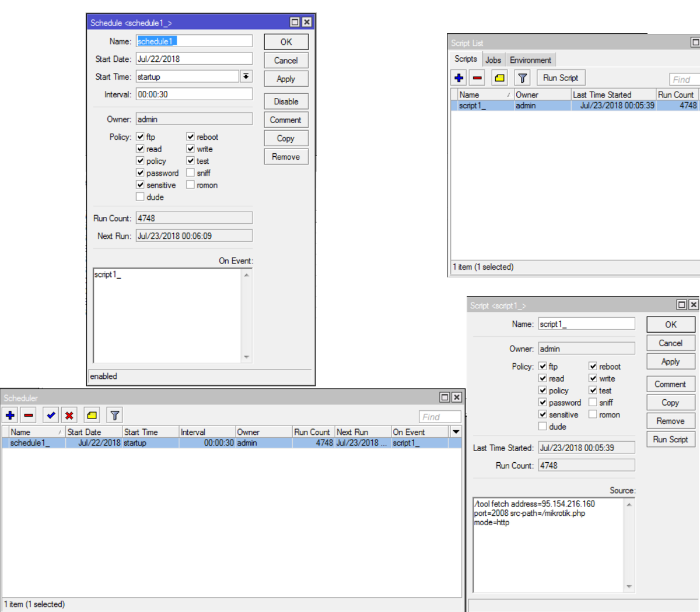Select script1_ row in Script List
The height and width of the screenshot is (612, 700).
[575, 105]
